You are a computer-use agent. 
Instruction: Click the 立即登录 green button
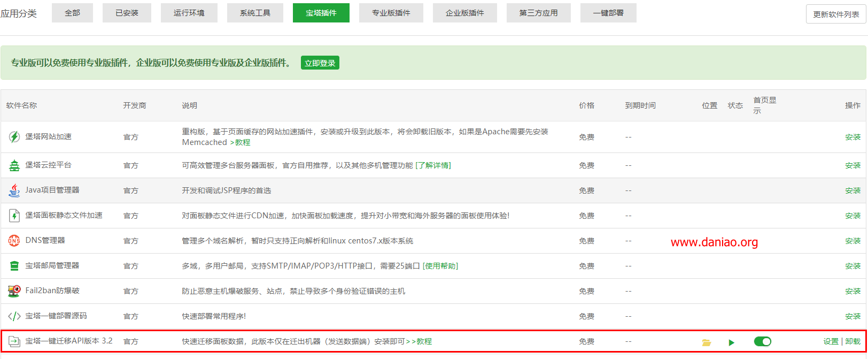(320, 63)
